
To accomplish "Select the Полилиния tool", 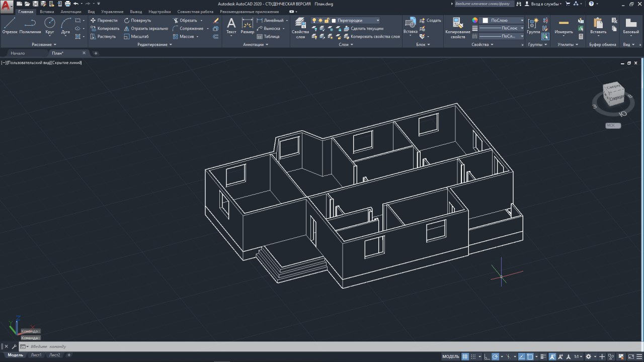I will [30, 25].
